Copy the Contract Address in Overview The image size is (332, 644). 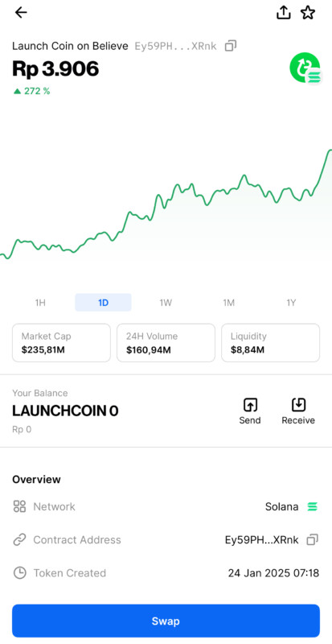pos(312,539)
